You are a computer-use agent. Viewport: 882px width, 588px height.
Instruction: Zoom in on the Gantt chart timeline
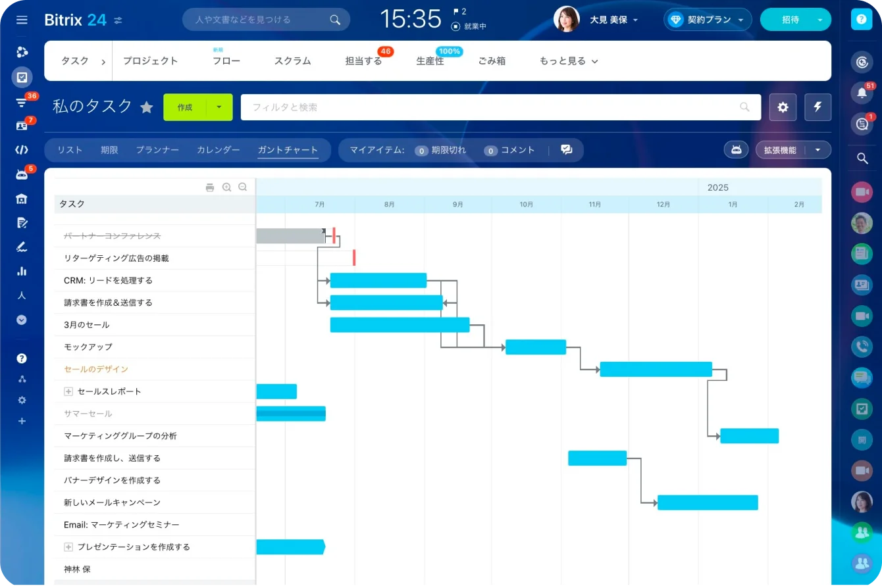(x=226, y=187)
